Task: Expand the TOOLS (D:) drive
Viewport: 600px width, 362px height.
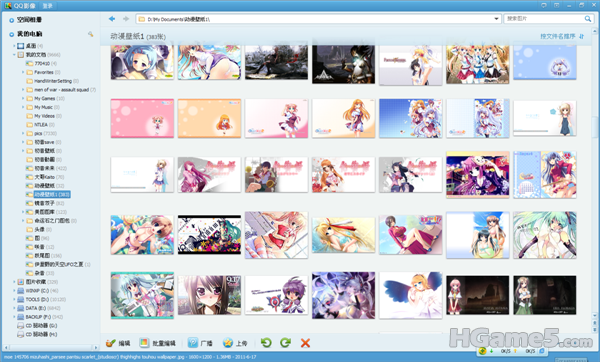Action: [14, 299]
